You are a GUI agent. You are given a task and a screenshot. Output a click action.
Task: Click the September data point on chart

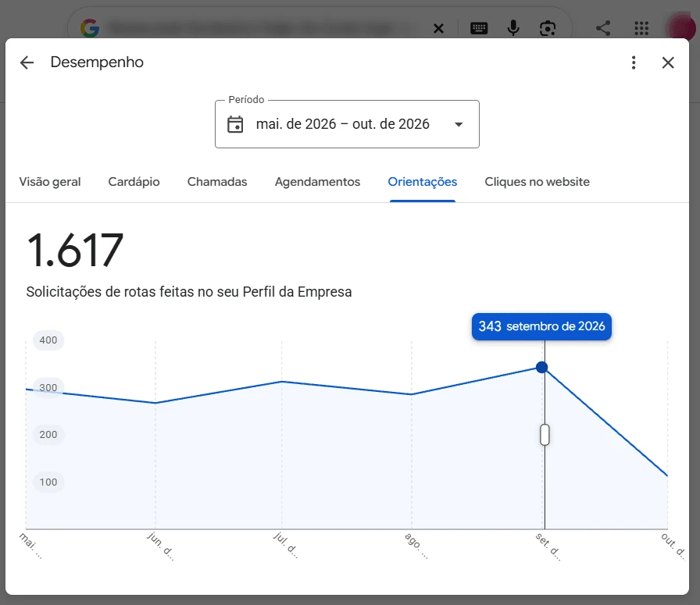pos(542,367)
